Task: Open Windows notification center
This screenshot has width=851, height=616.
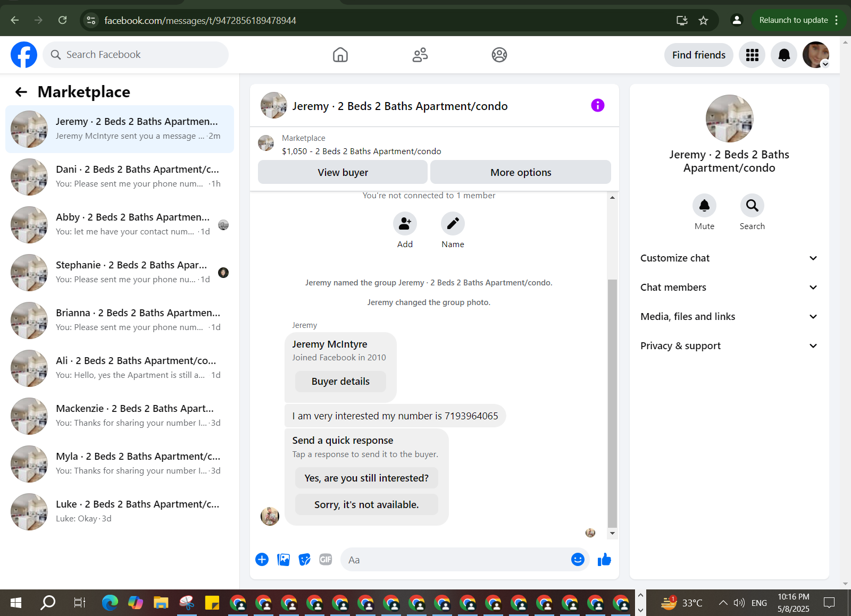Action: pos(829,603)
